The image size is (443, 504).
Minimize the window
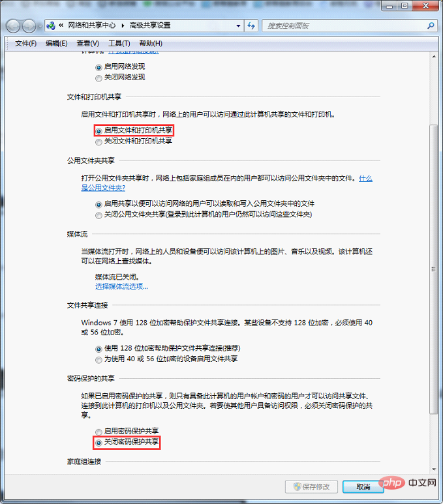point(390,6)
